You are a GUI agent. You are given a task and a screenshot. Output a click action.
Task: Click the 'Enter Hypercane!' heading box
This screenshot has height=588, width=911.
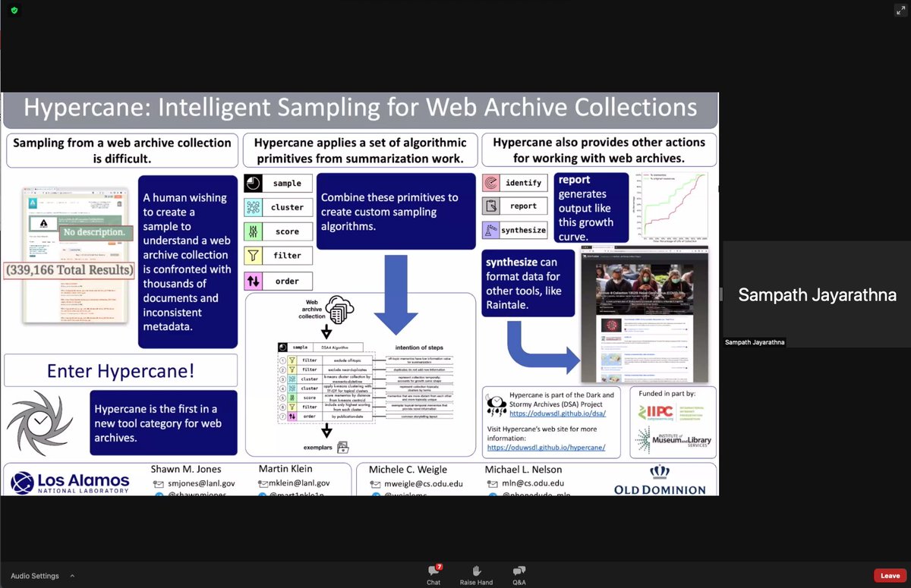point(121,370)
